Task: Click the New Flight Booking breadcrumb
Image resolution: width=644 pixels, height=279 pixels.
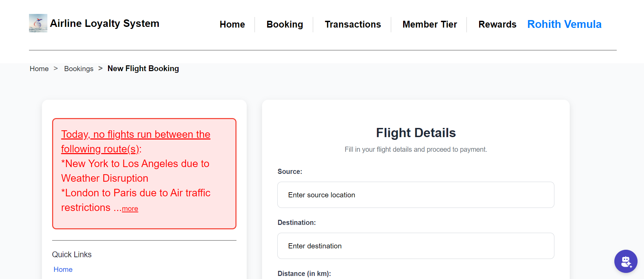Action: tap(143, 69)
